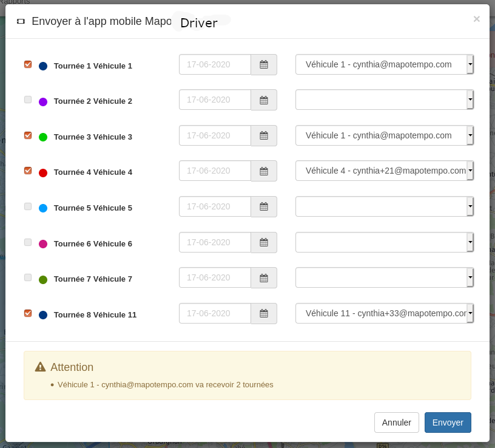Click light blue color dot of Tournée 5

[x=43, y=208]
